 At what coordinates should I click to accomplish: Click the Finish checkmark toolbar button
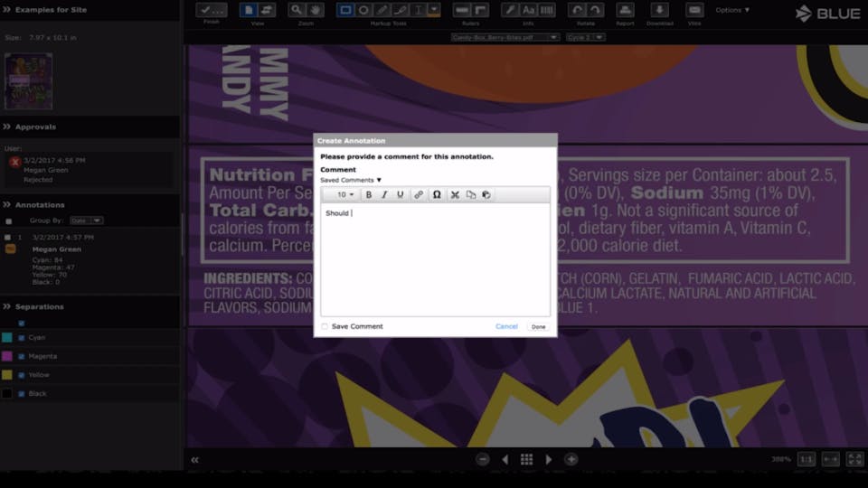point(211,10)
